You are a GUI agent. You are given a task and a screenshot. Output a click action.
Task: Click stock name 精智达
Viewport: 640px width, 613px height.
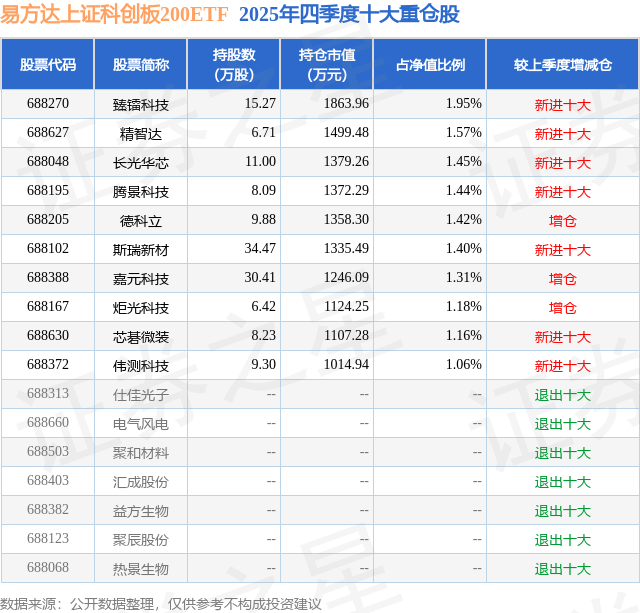[141, 134]
